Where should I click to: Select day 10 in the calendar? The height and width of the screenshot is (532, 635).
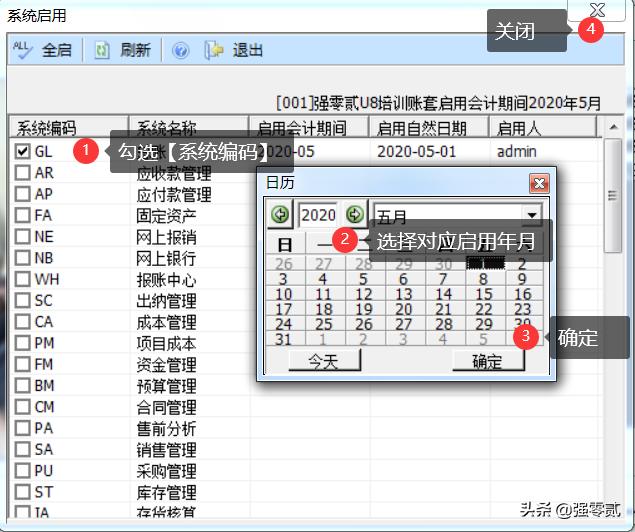tap(284, 294)
